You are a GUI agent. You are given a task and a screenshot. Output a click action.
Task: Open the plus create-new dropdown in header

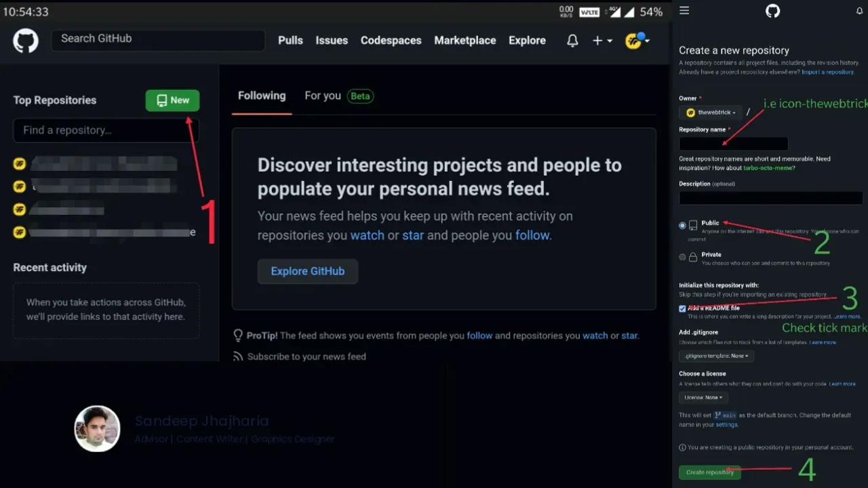tap(602, 41)
